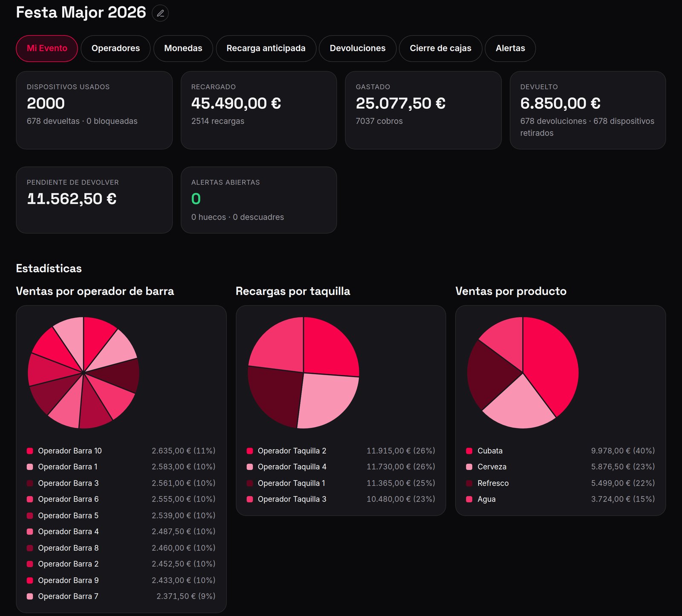This screenshot has width=682, height=616.
Task: Select the Mi Evento tab
Action: [47, 48]
